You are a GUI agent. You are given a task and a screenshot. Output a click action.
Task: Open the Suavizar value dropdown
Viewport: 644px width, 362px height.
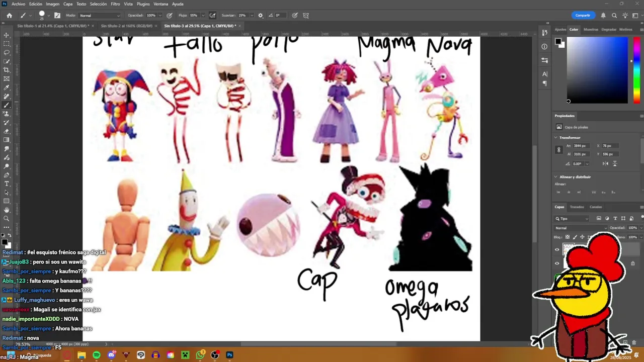point(252,16)
